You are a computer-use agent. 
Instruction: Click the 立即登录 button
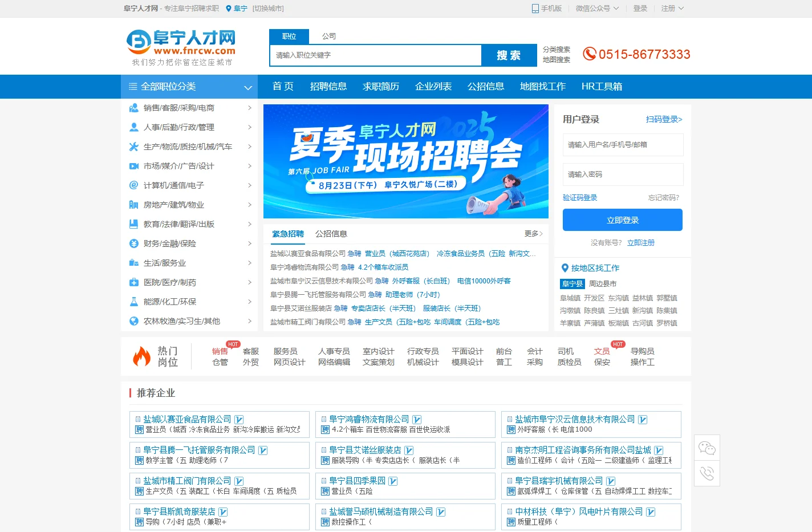pyautogui.click(x=623, y=220)
